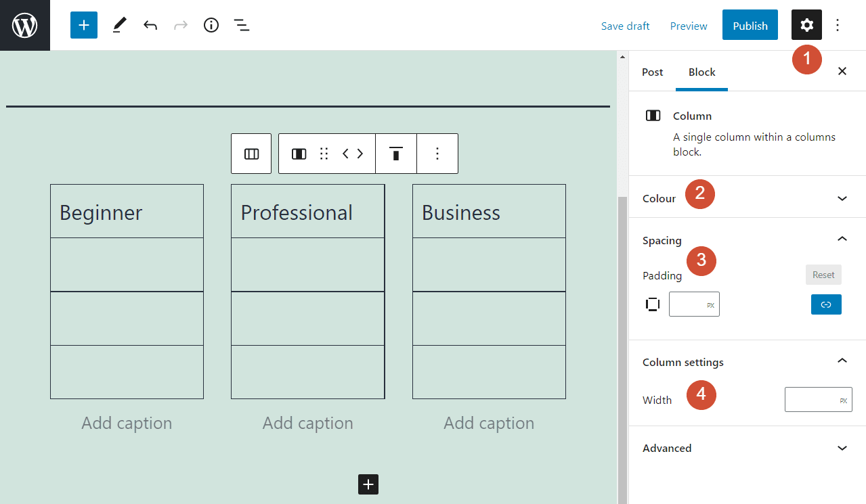This screenshot has width=866, height=504.
Task: Reset the padding value
Action: [823, 275]
